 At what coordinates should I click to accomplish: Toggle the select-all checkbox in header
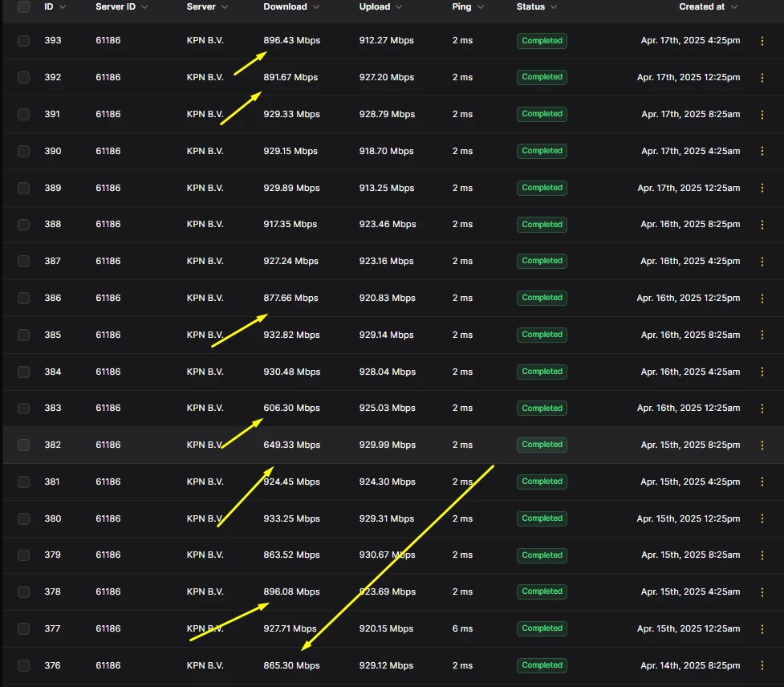pyautogui.click(x=23, y=6)
